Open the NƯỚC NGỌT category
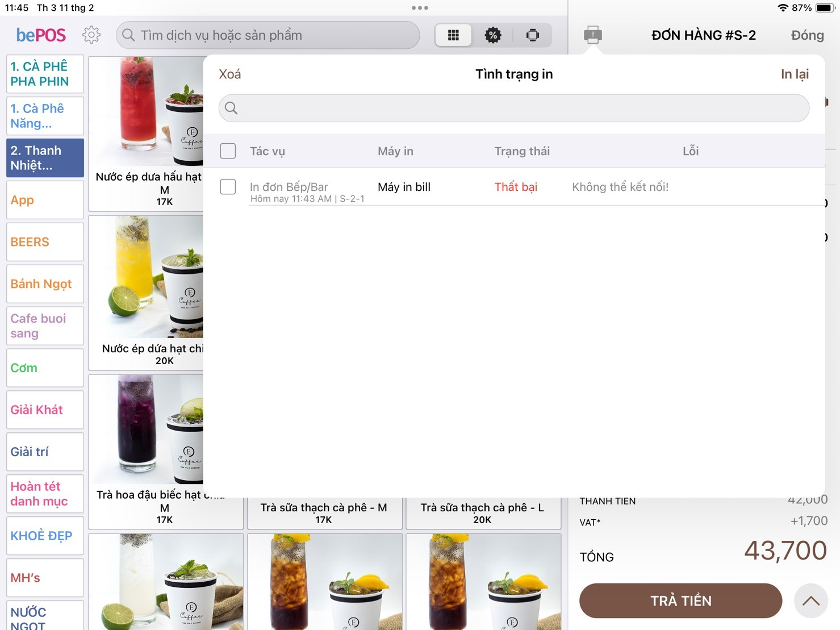Screen dimensions: 840x630 pos(45,616)
